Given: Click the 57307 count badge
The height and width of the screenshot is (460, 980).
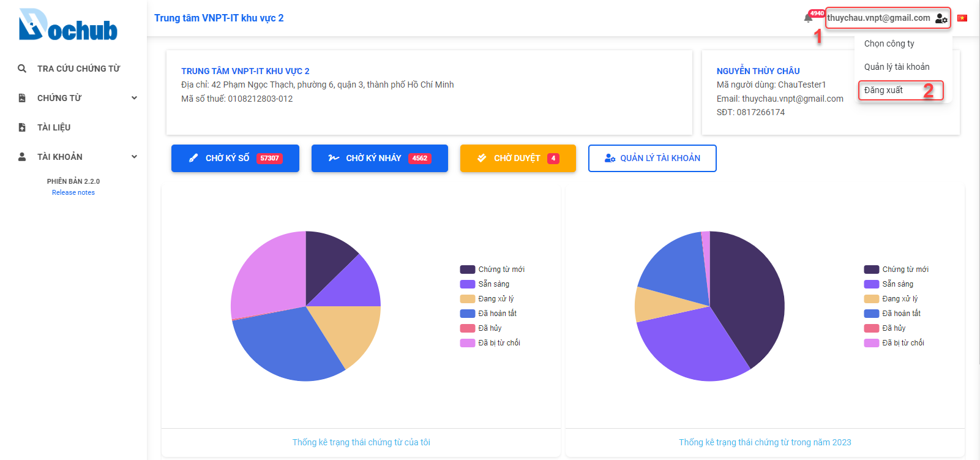Looking at the screenshot, I should (x=269, y=158).
